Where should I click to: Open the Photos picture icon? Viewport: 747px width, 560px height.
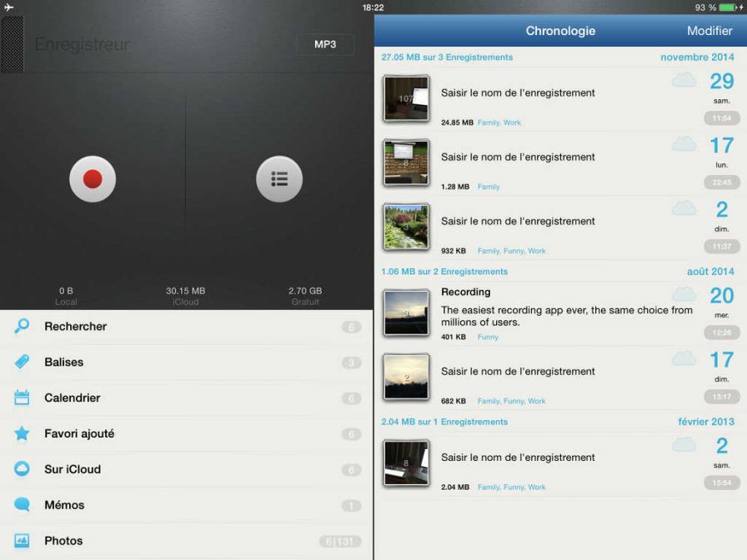(x=22, y=541)
